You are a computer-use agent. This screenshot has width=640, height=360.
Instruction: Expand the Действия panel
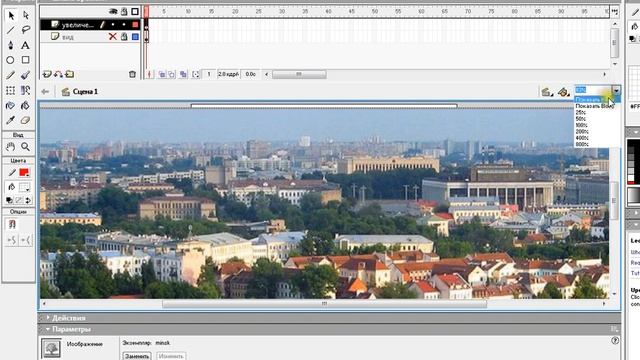point(48,318)
